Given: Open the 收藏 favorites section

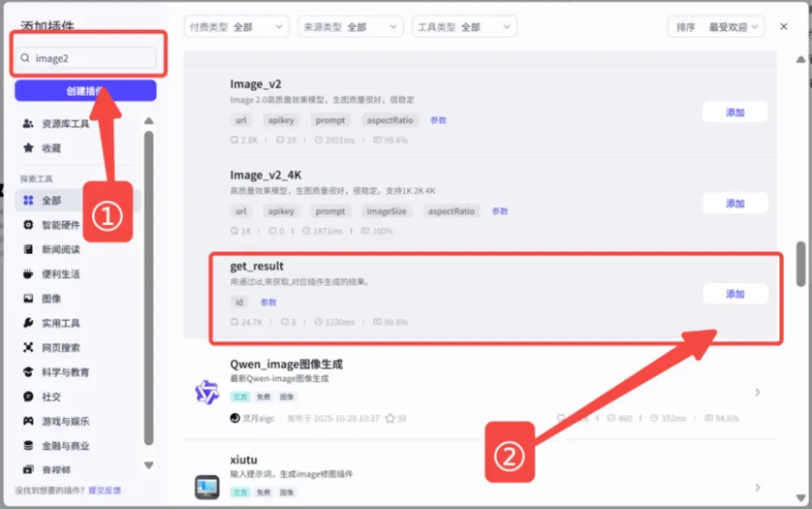Looking at the screenshot, I should click(x=42, y=148).
